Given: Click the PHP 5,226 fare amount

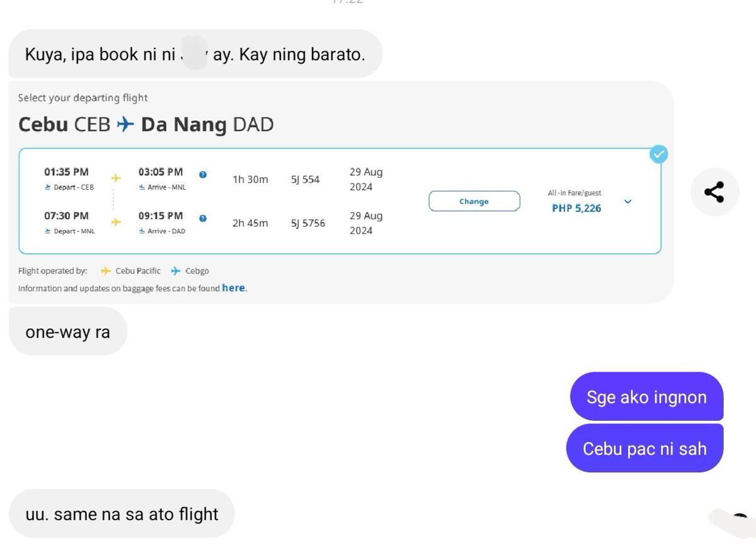Looking at the screenshot, I should tap(576, 208).
